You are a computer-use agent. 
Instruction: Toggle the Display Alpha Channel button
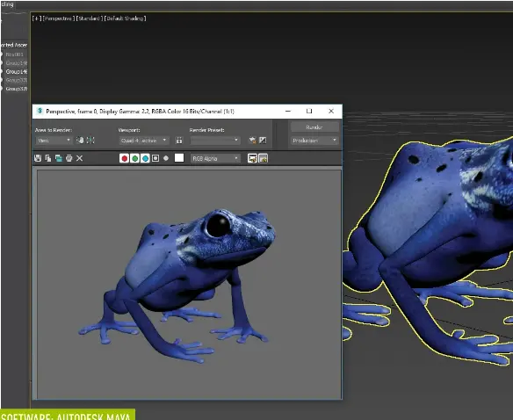pyautogui.click(x=155, y=158)
